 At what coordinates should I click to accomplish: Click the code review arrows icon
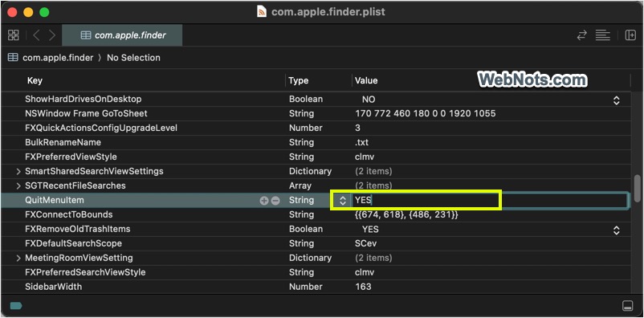point(581,35)
